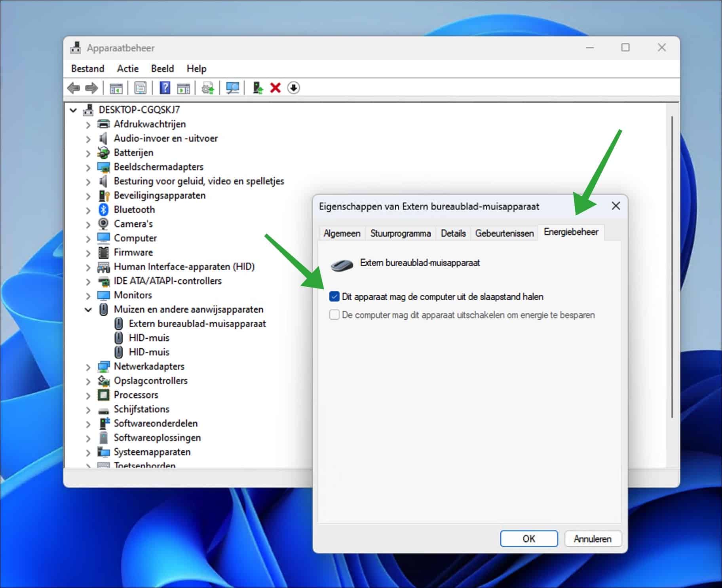This screenshot has height=588, width=722.
Task: Click the OK button in the properties dialog
Action: coord(529,539)
